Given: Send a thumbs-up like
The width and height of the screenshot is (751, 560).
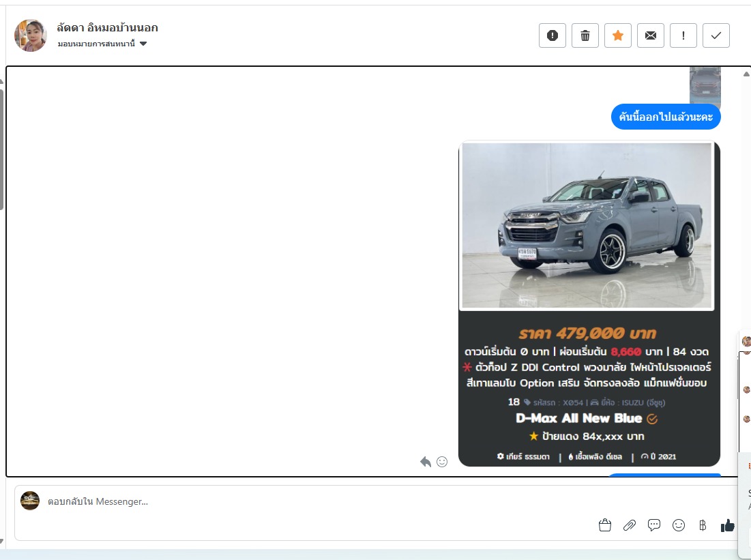Looking at the screenshot, I should [x=728, y=525].
